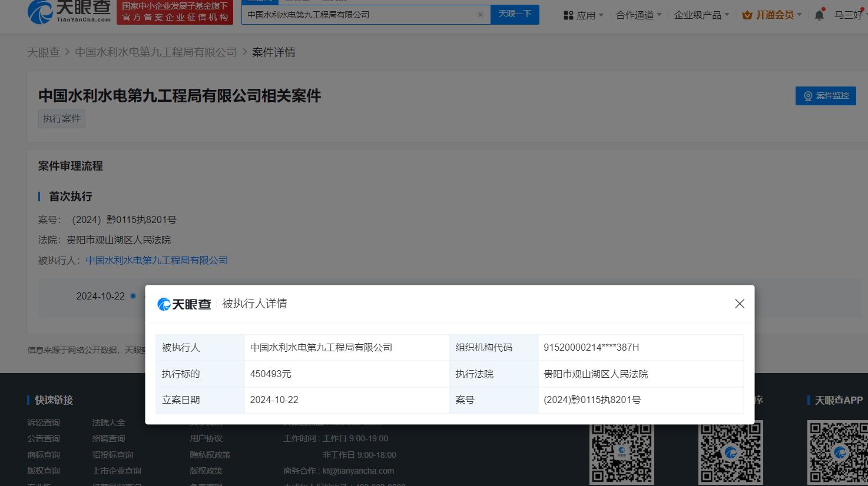The image size is (868, 486).
Task: Open 版权政策 footer link
Action: (x=206, y=471)
